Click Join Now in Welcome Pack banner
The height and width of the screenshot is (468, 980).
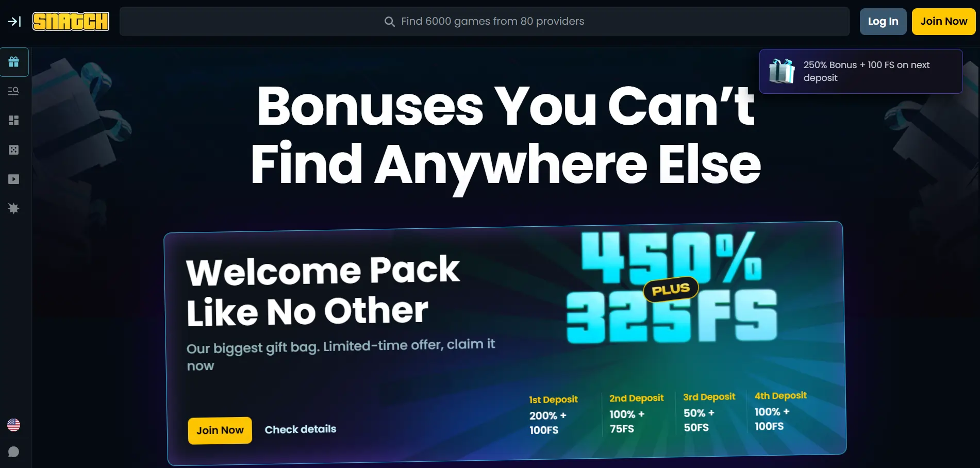pyautogui.click(x=220, y=430)
